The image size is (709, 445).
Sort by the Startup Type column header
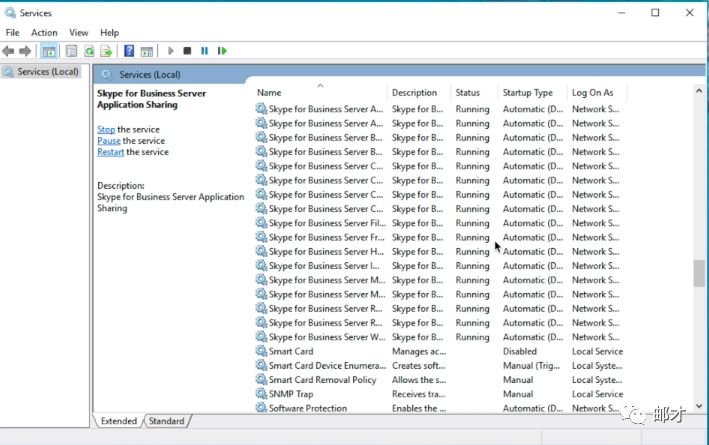pos(528,92)
